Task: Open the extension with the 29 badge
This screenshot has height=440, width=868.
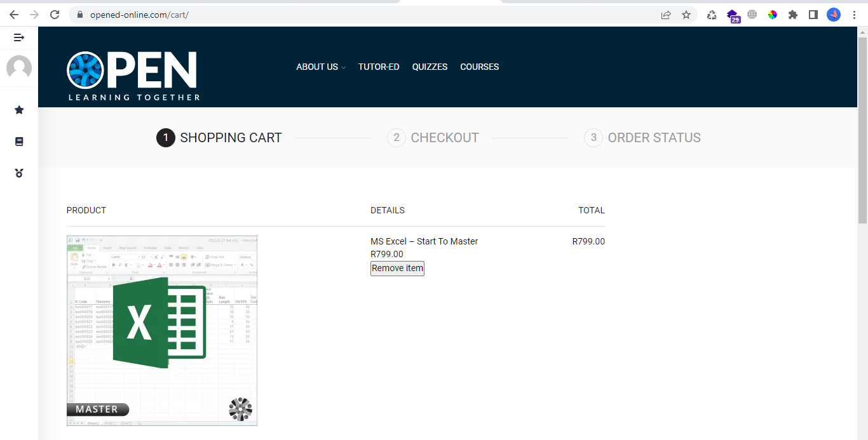Action: point(733,15)
